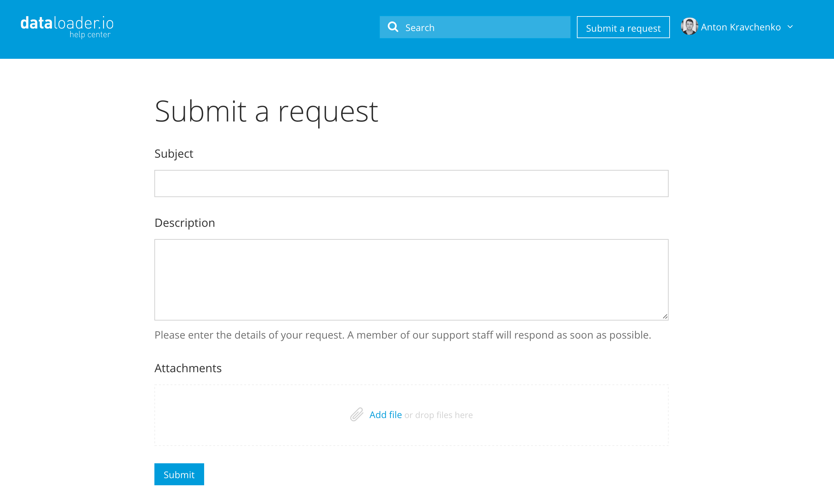Viewport: 834px width, 504px height.
Task: Click the Attachments section label
Action: (x=188, y=368)
